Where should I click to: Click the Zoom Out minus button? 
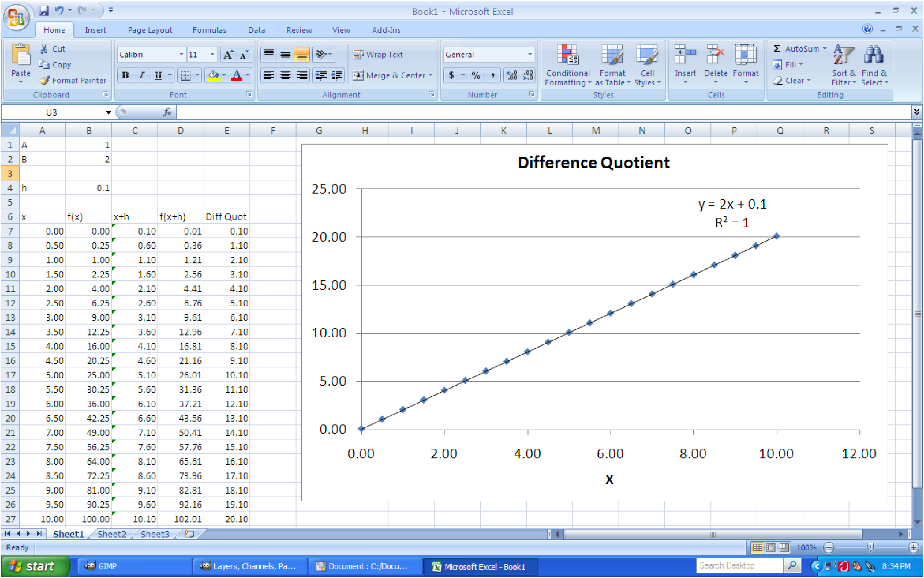tap(829, 547)
